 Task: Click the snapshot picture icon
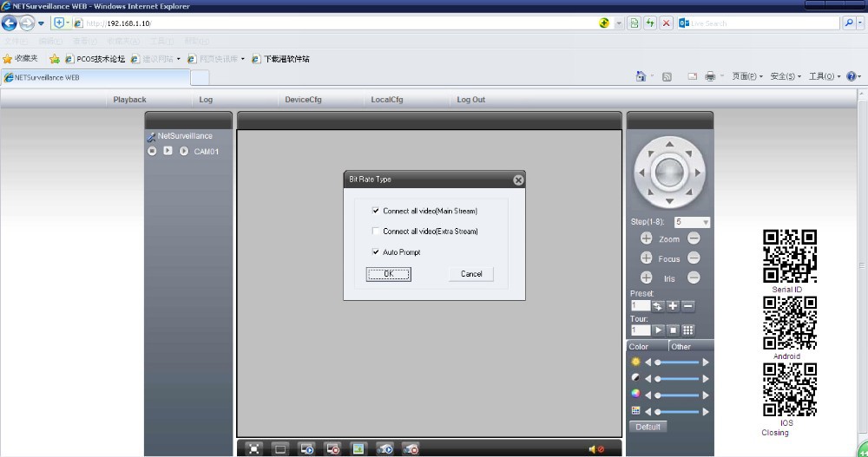(x=358, y=448)
